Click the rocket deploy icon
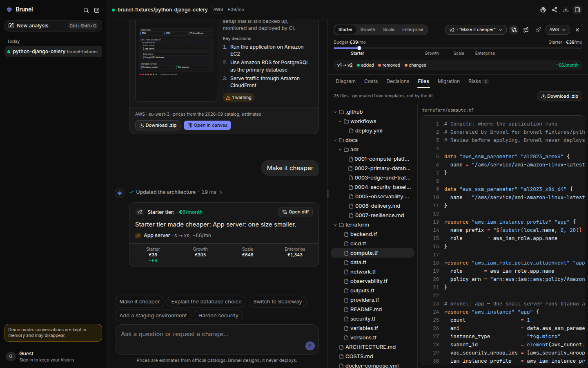Viewport: 588px width, 368px height. click(538, 30)
